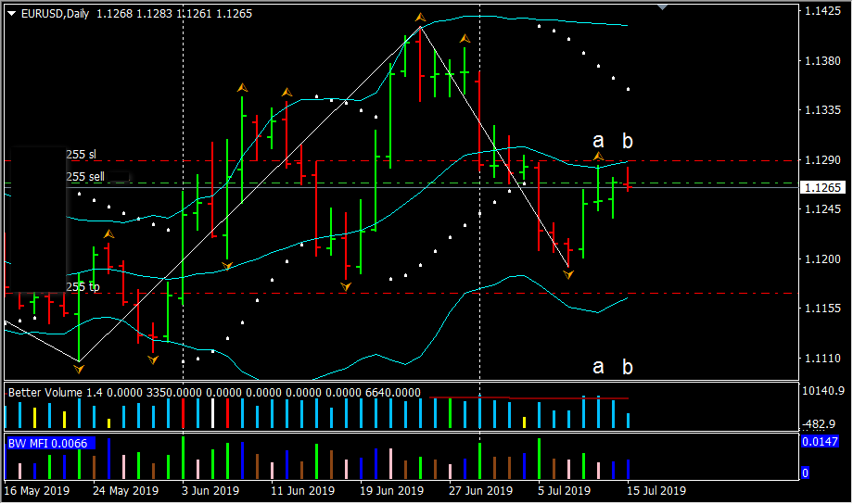Click the gray chart shift triangle marker
Image resolution: width=853 pixels, height=504 pixels.
(662, 7)
